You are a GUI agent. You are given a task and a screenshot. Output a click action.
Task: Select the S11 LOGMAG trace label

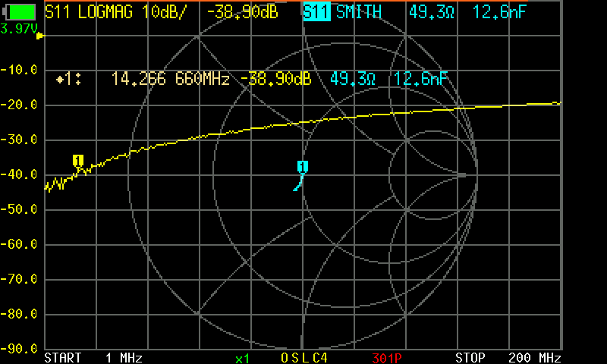pos(89,12)
